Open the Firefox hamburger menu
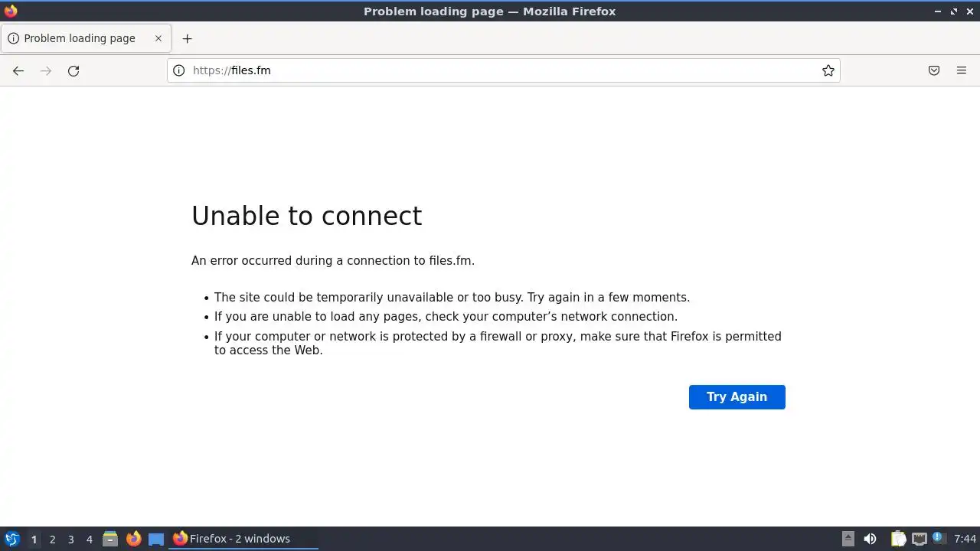The image size is (980, 551). pos(962,70)
